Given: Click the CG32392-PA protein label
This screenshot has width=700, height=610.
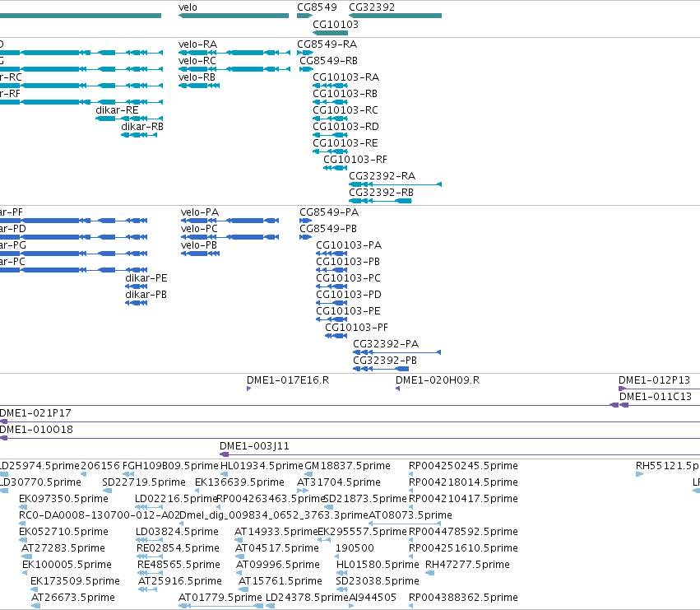Looking at the screenshot, I should (386, 344).
